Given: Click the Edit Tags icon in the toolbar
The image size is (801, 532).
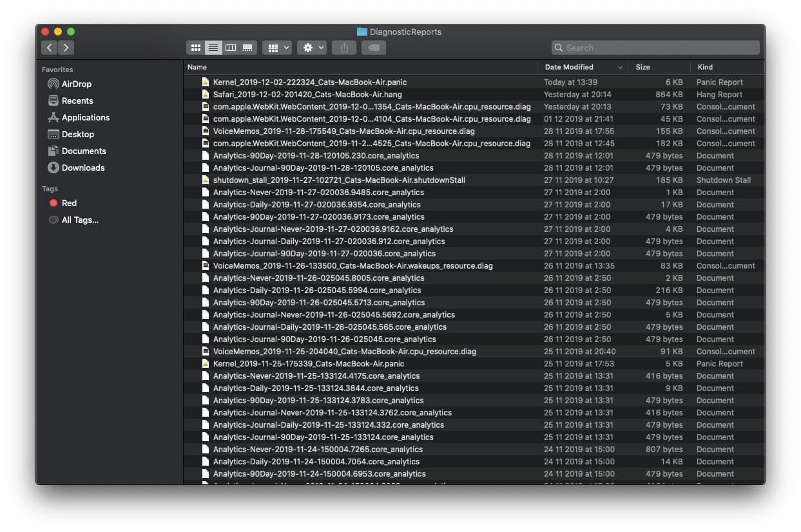Looking at the screenshot, I should [373, 47].
